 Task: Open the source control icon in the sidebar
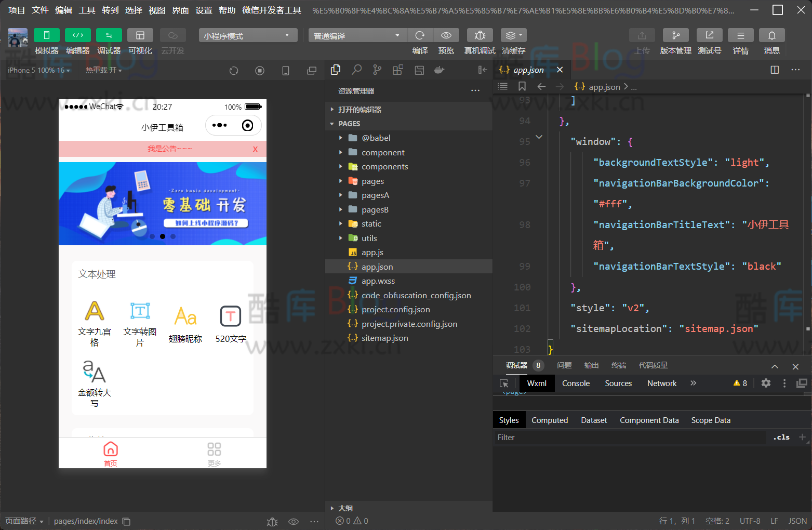[377, 70]
